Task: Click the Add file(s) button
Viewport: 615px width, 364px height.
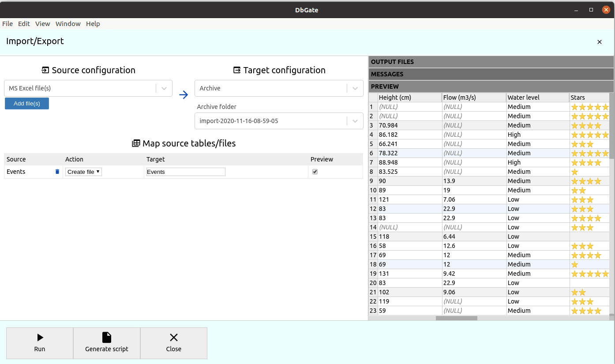Action: click(26, 103)
